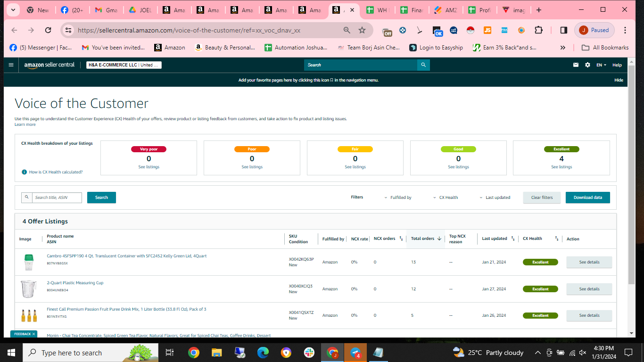
Task: Click the Search title, ASIN input field
Action: 57,197
